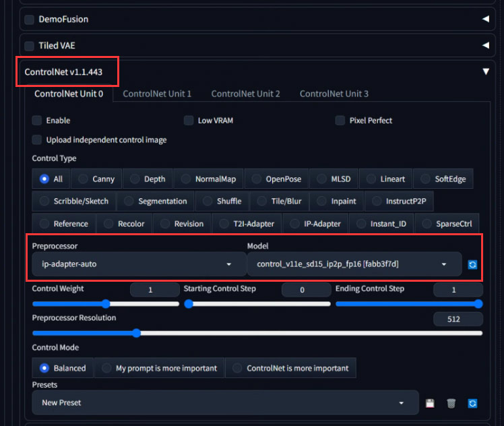Collapse the ControlNet v1.1.443 section
This screenshot has height=426, width=504.
point(486,71)
